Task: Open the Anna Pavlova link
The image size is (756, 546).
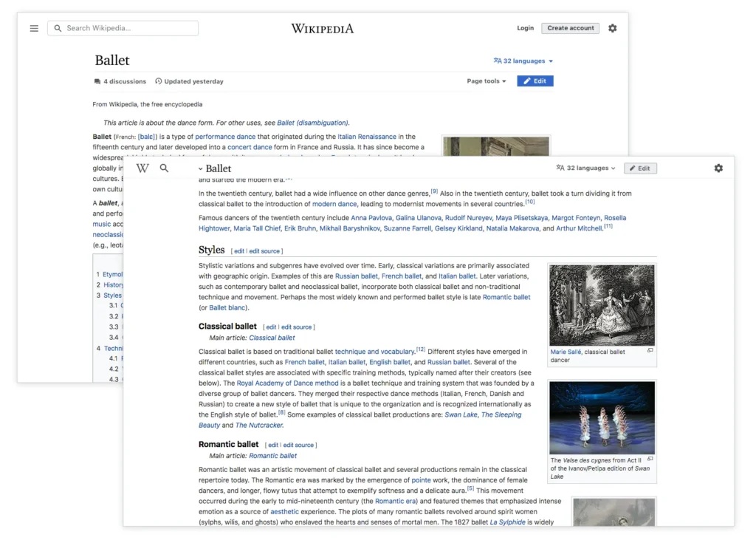Action: (x=371, y=218)
